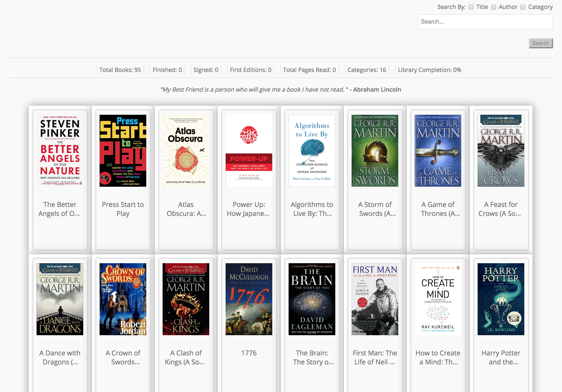Image resolution: width=562 pixels, height=392 pixels.
Task: Open The Better Angels of Our Nature cover
Action: pyautogui.click(x=60, y=150)
